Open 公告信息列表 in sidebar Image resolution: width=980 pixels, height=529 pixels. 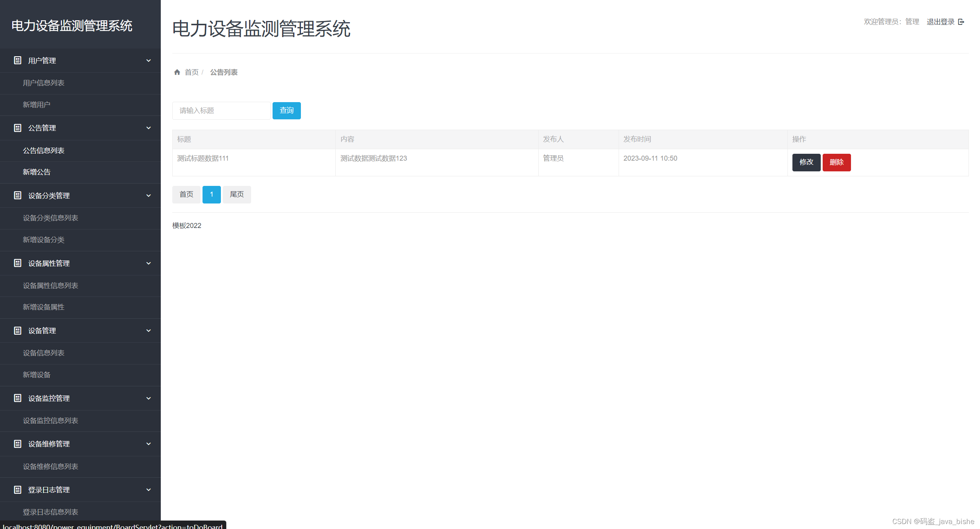click(44, 151)
